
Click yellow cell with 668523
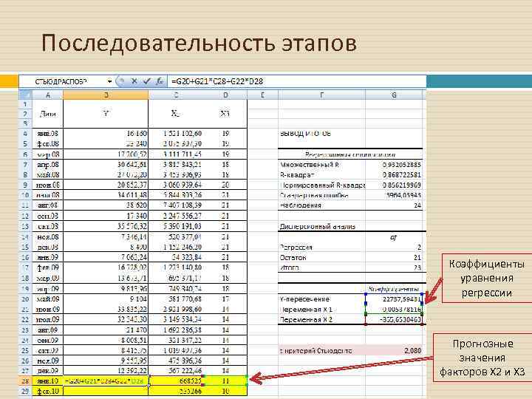coord(177,381)
